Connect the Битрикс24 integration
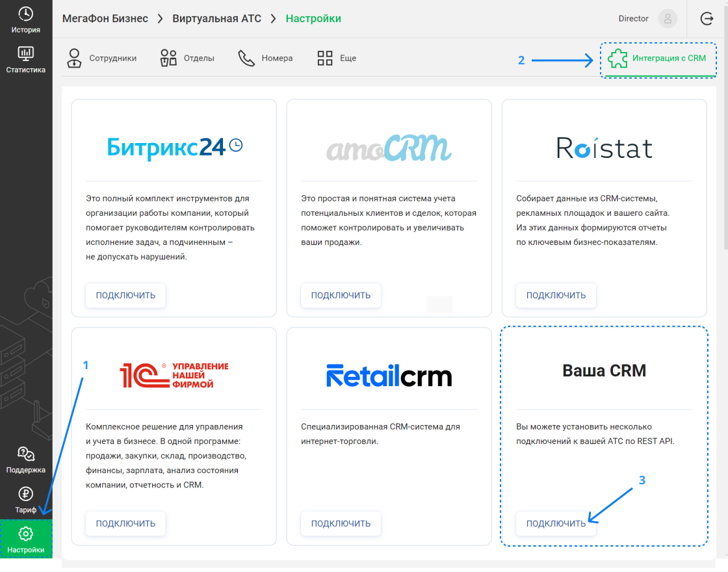The height and width of the screenshot is (572, 728). coord(125,295)
